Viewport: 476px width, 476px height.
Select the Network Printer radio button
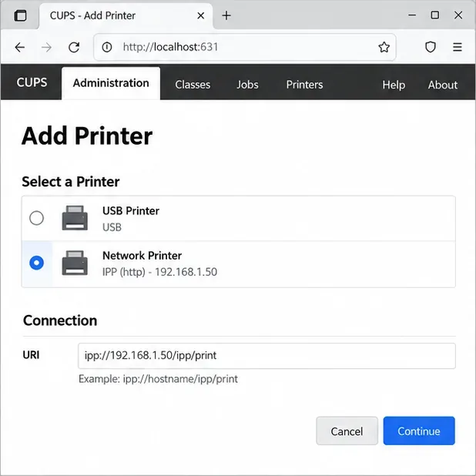pos(36,263)
